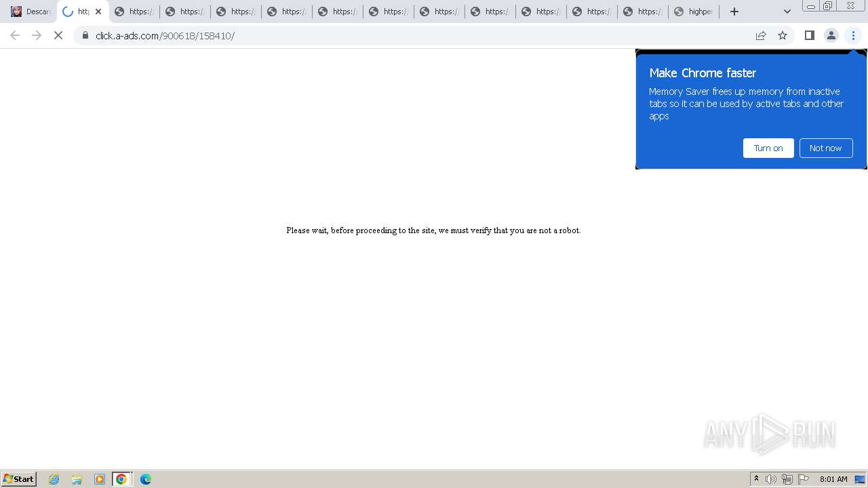The image size is (868, 488).
Task: Open the profile avatar menu
Action: coord(831,35)
